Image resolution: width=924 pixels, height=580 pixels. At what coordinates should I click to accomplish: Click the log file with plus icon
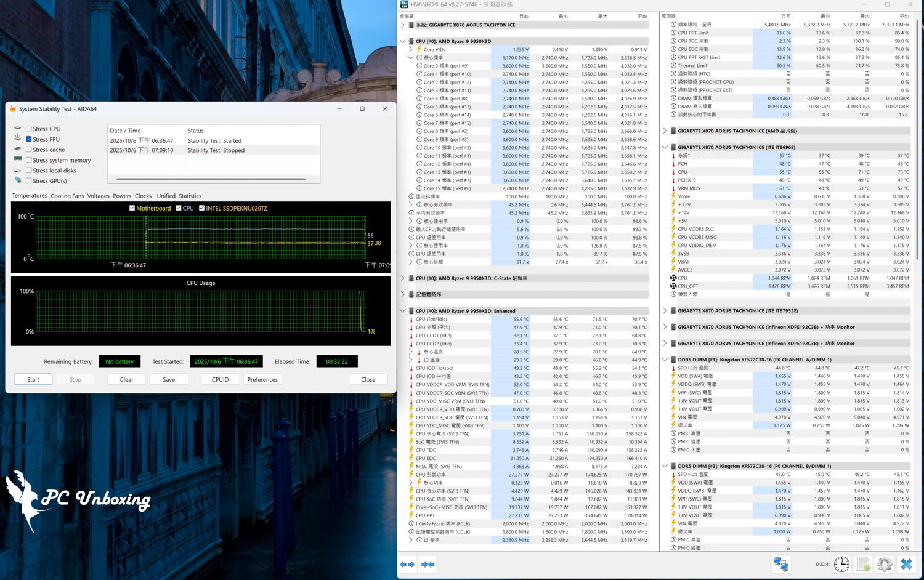[x=864, y=564]
